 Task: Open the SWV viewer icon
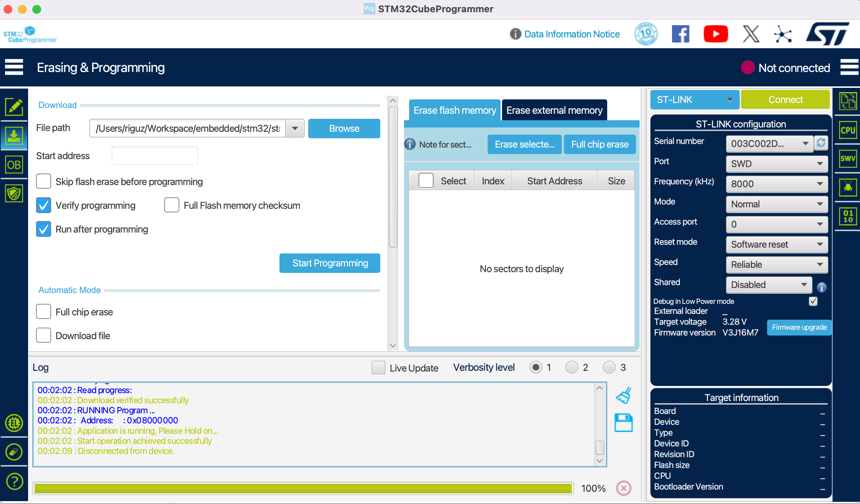(x=848, y=158)
